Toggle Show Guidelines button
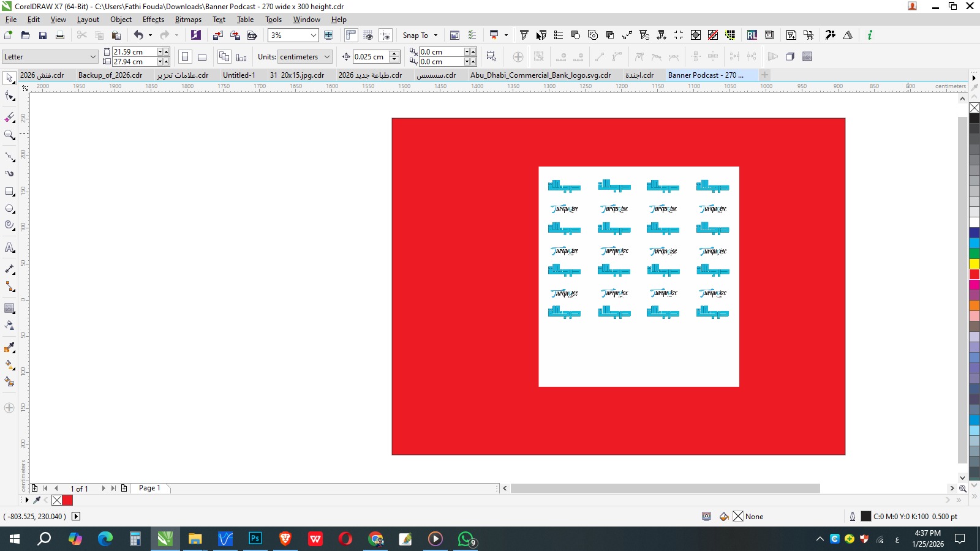Image resolution: width=980 pixels, height=551 pixels. pos(385,36)
